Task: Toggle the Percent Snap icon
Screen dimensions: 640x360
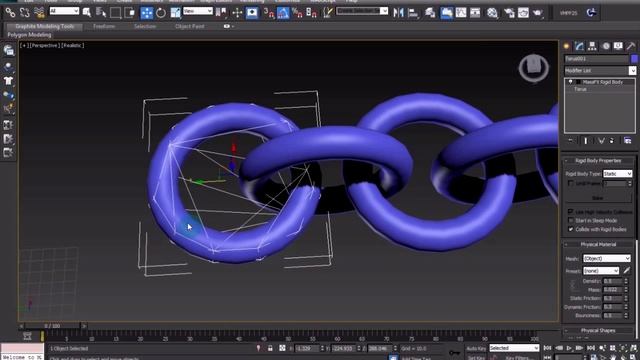Action: [x=297, y=13]
